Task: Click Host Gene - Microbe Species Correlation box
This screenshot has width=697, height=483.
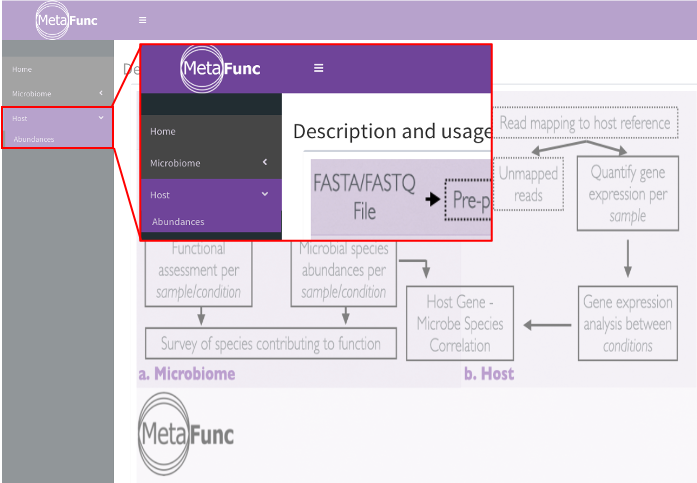Action: (x=460, y=323)
